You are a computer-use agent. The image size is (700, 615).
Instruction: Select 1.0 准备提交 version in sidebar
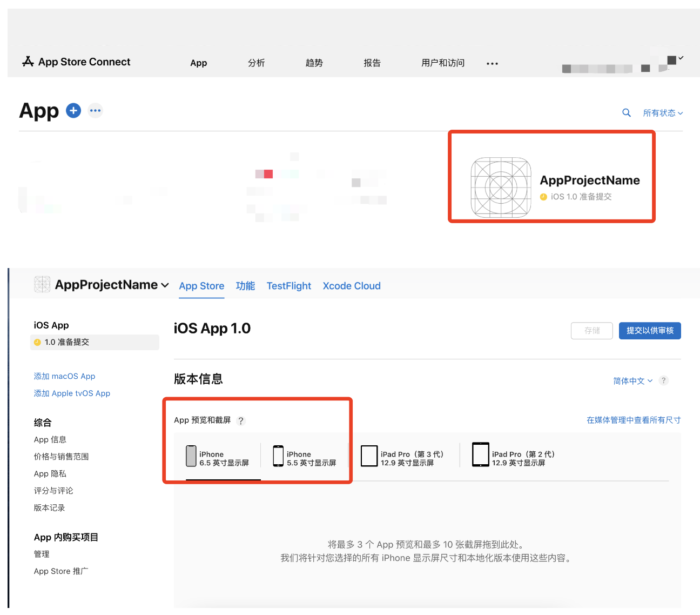(x=95, y=342)
